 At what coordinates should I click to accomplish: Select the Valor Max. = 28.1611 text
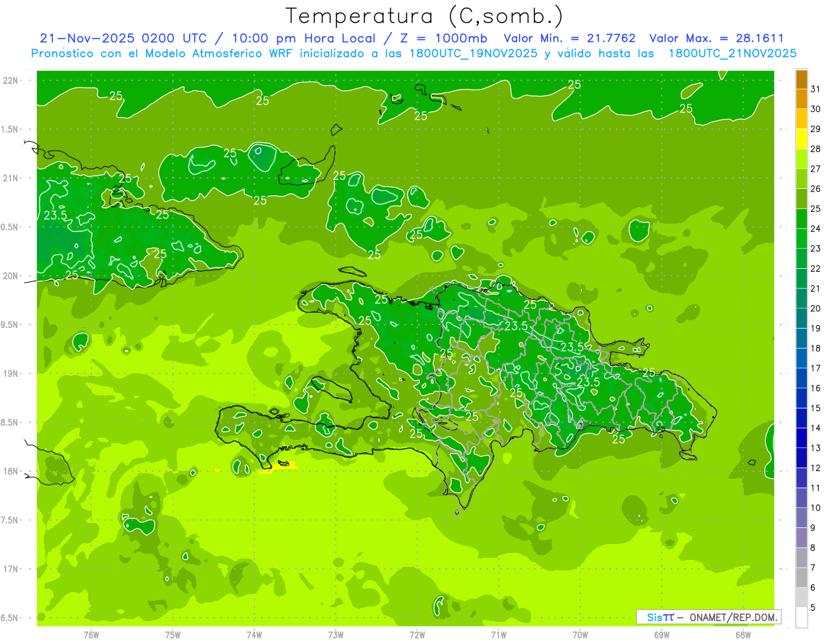[x=717, y=38]
